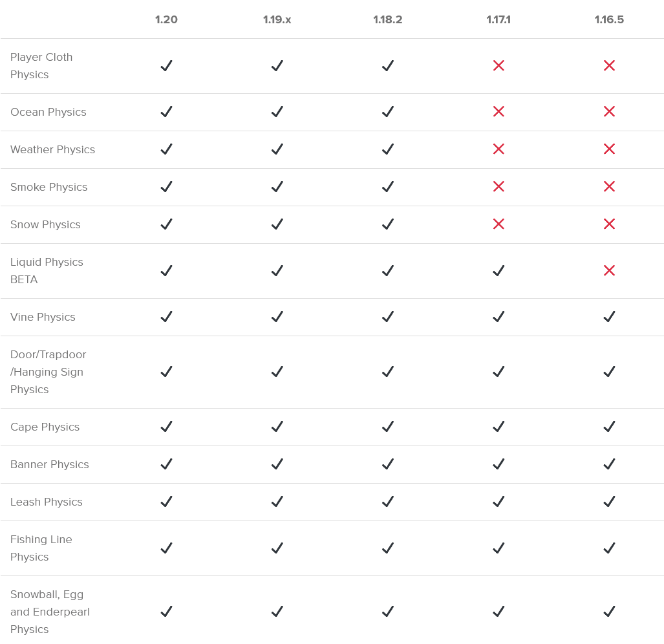Viewport: 664px width, 644px height.
Task: Click the Fishing Line Physics row label
Action: click(41, 548)
